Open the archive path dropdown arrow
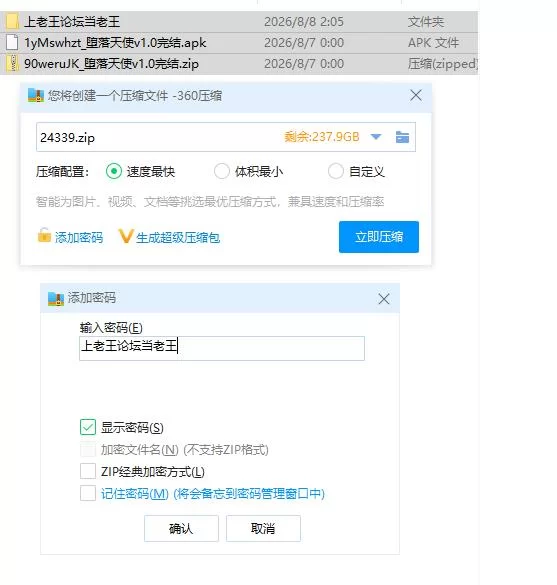 376,137
